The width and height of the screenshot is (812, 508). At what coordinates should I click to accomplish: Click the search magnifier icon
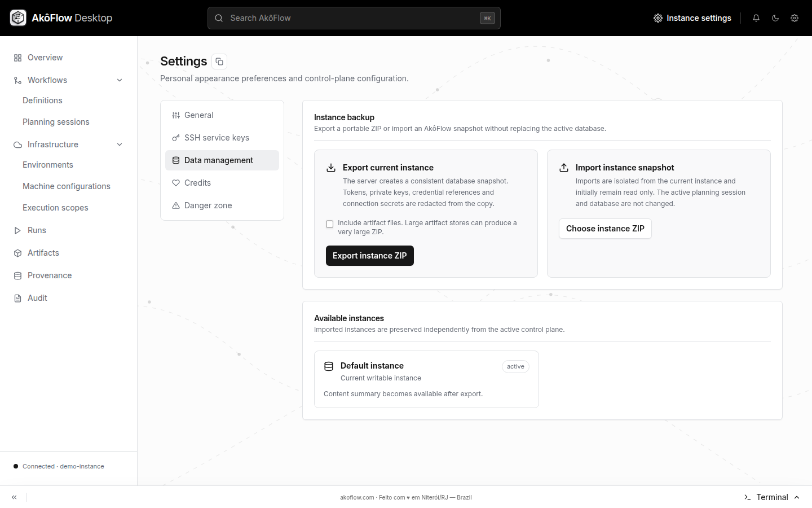219,18
